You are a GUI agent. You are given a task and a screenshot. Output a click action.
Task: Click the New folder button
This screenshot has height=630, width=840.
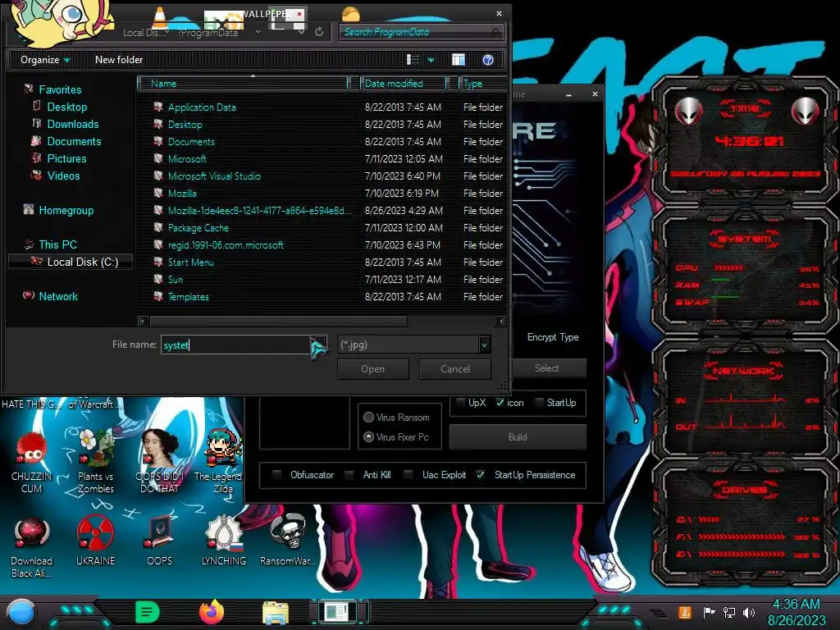(119, 60)
